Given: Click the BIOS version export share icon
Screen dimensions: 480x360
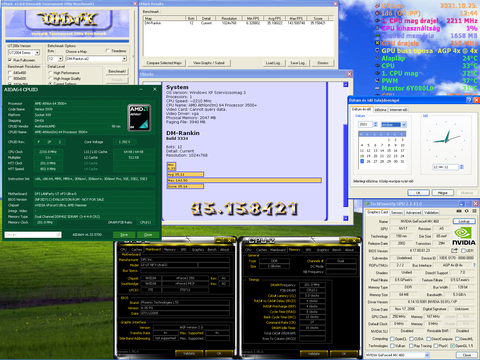Looking at the screenshot, I should click(454, 250).
